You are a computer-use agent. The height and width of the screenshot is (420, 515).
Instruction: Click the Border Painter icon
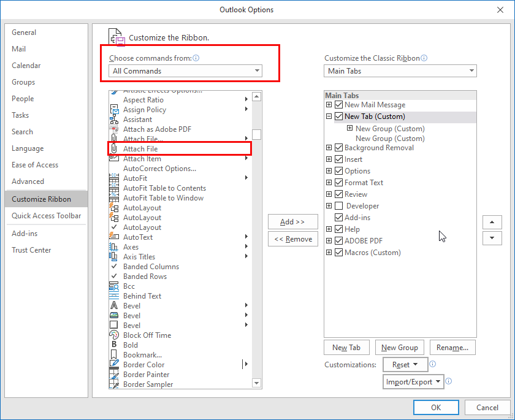point(114,374)
